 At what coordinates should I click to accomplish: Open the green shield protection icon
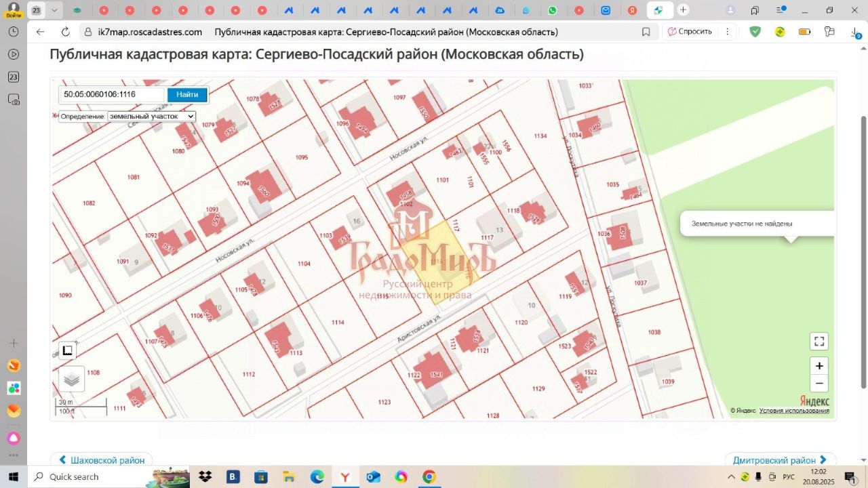pyautogui.click(x=755, y=32)
